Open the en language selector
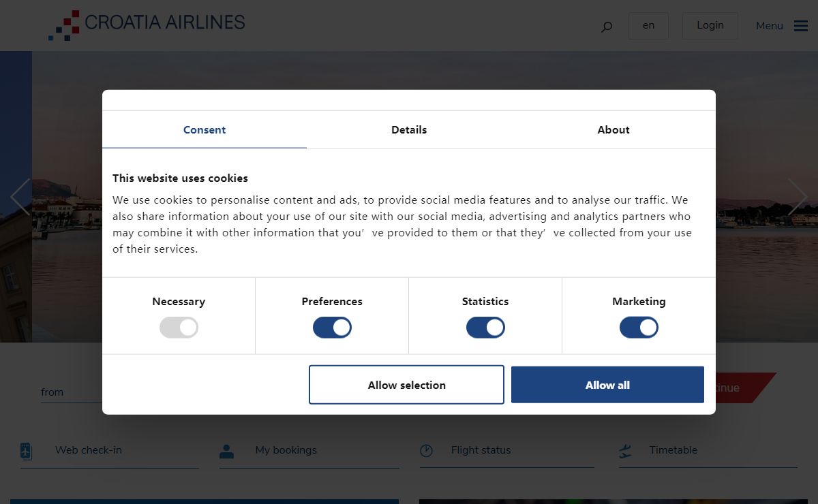The width and height of the screenshot is (818, 504). pyautogui.click(x=648, y=26)
